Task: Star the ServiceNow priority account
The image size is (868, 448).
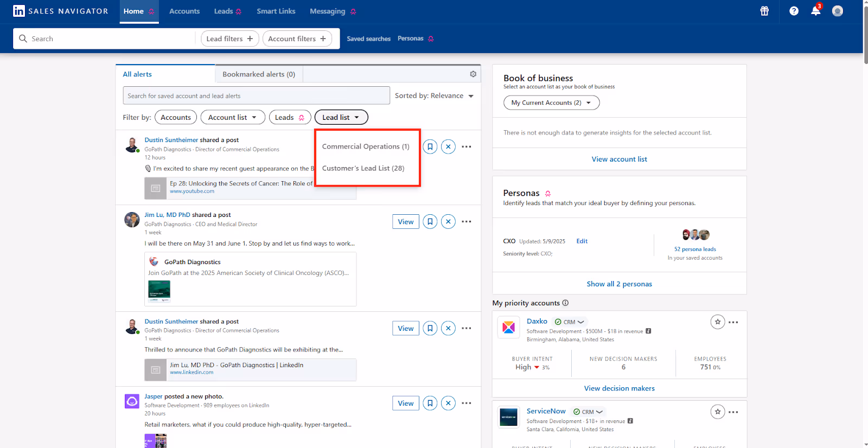Action: click(718, 412)
